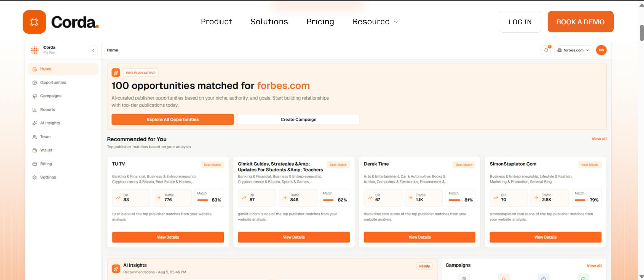This screenshot has width=644, height=280.
Task: Click View all in Campaigns panel
Action: pos(594,265)
